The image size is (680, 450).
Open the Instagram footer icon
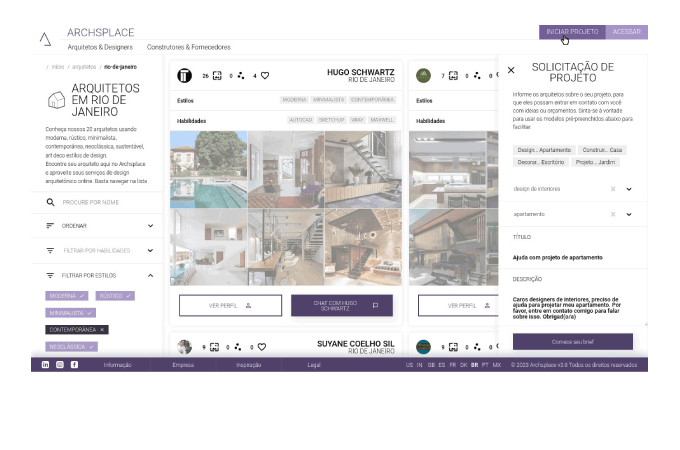point(60,365)
